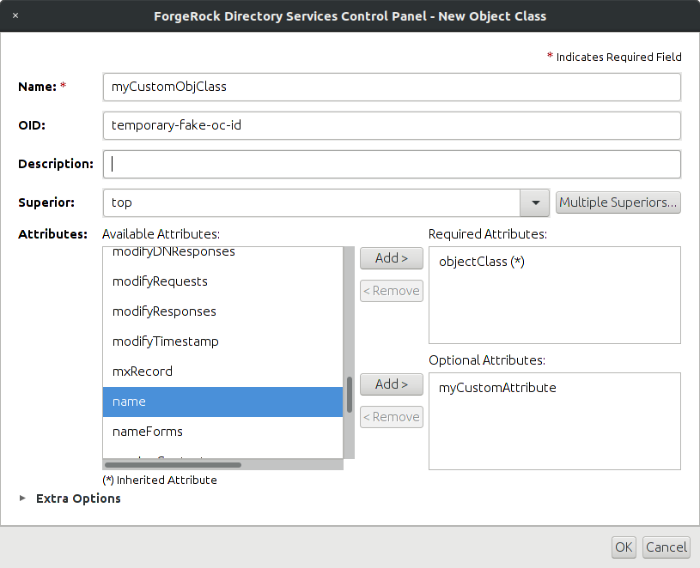The height and width of the screenshot is (568, 700).
Task: Confirm with the OK button
Action: pyautogui.click(x=624, y=547)
